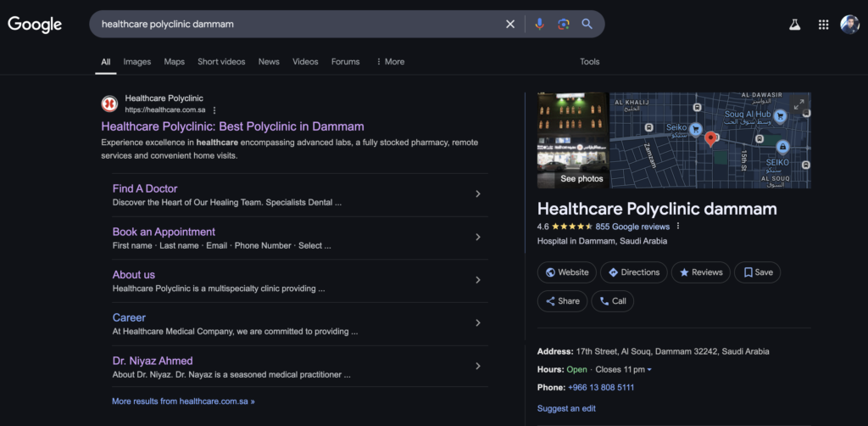Click the left Seiko shopping marker on the map
The width and height of the screenshot is (868, 426).
pos(695,130)
